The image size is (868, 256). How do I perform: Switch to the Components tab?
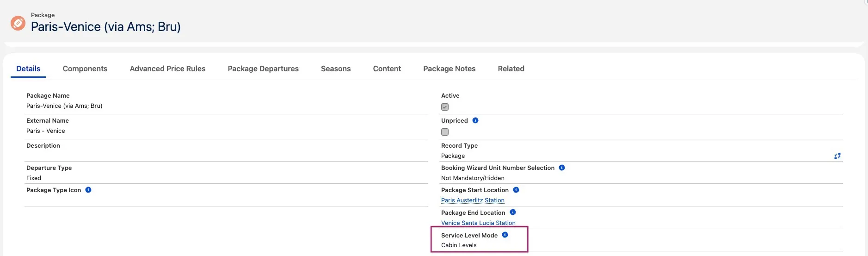click(85, 69)
